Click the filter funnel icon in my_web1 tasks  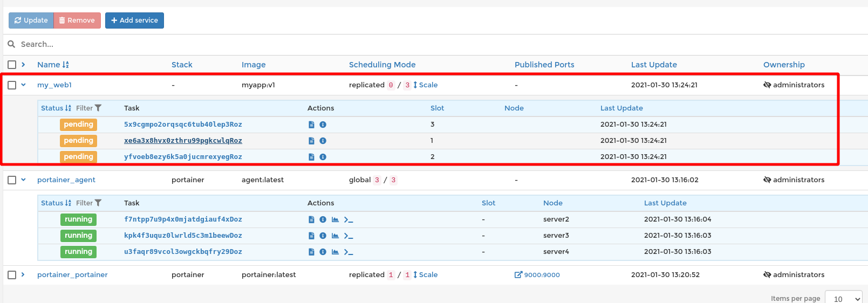(x=98, y=108)
